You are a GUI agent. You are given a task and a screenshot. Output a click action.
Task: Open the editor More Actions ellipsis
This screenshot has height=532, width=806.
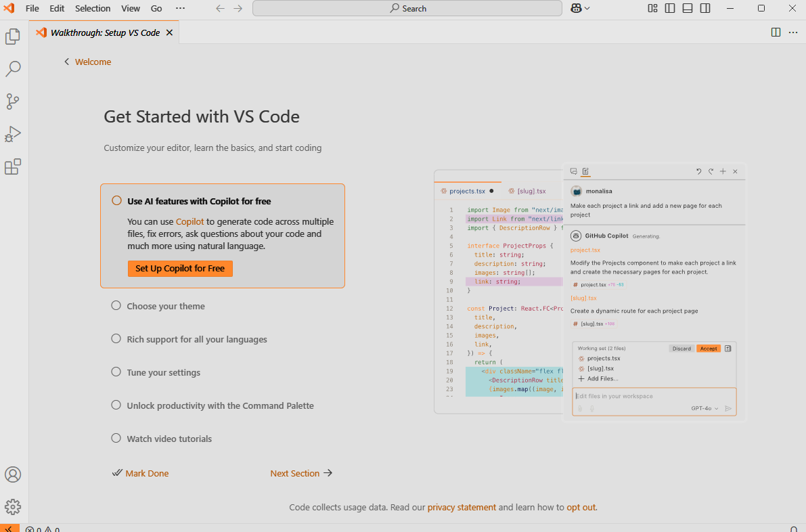click(x=793, y=32)
